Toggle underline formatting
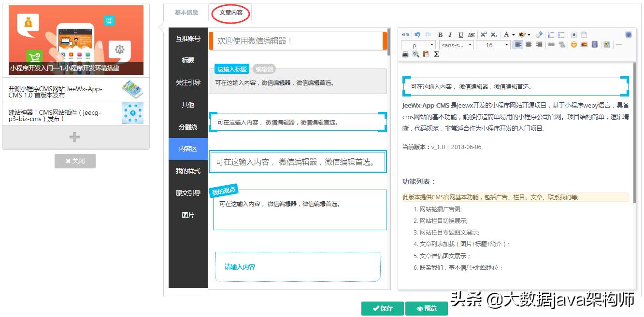The width and height of the screenshot is (644, 317). pyautogui.click(x=459, y=34)
